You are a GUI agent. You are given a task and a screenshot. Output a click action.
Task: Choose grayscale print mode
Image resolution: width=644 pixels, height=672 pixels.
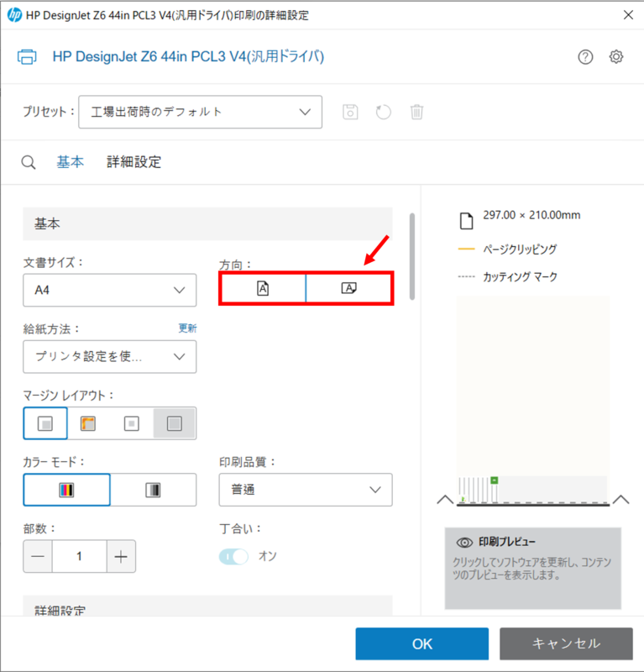[154, 490]
